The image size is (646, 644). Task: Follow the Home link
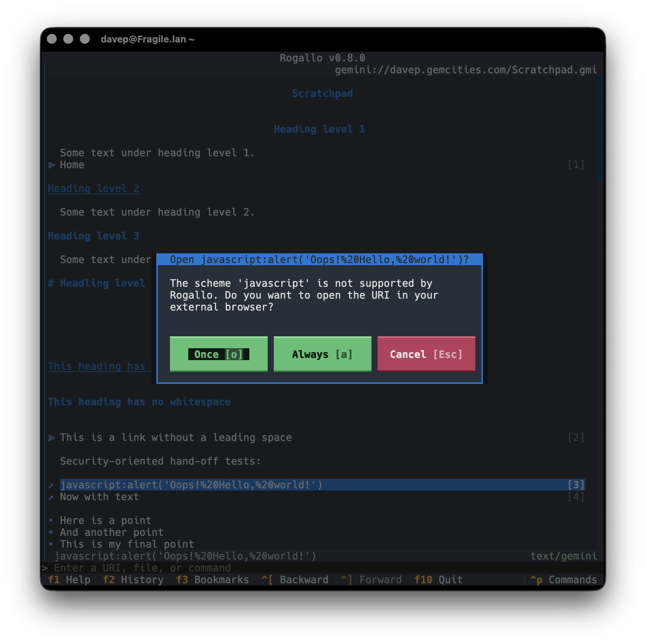72,165
